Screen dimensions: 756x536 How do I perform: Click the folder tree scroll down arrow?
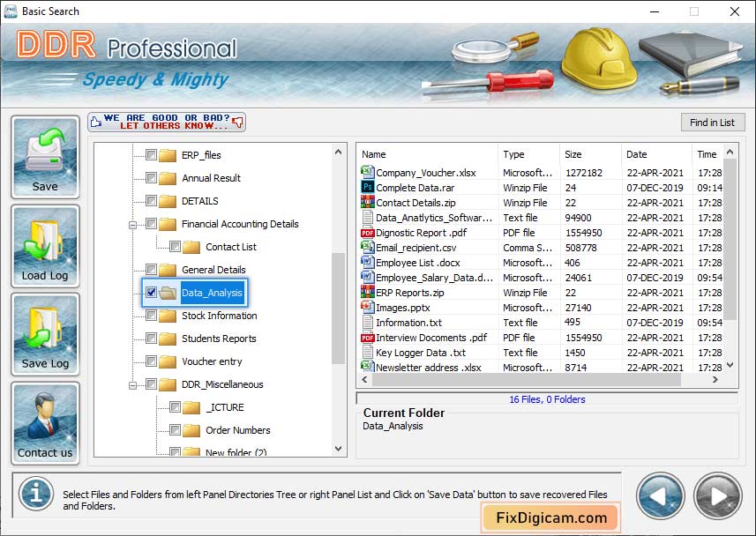[x=339, y=449]
